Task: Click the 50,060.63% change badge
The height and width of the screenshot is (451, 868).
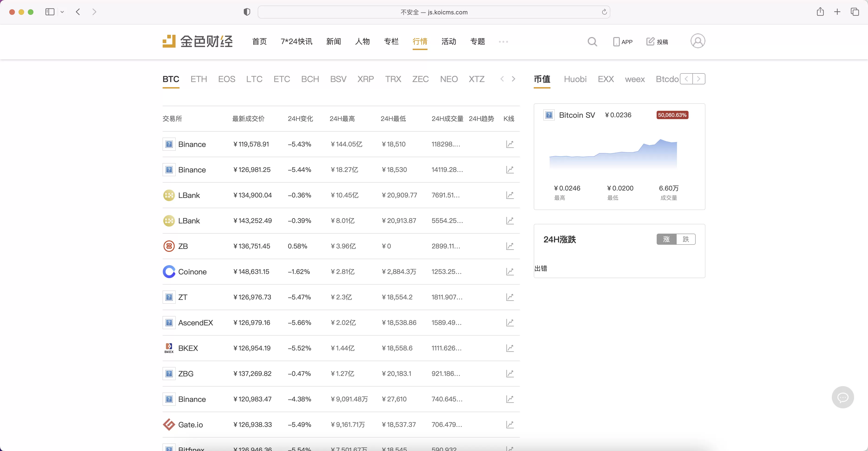Action: point(672,115)
